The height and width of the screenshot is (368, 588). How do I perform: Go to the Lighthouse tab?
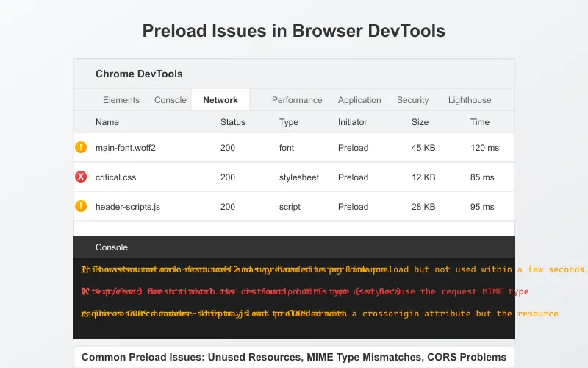coord(470,100)
